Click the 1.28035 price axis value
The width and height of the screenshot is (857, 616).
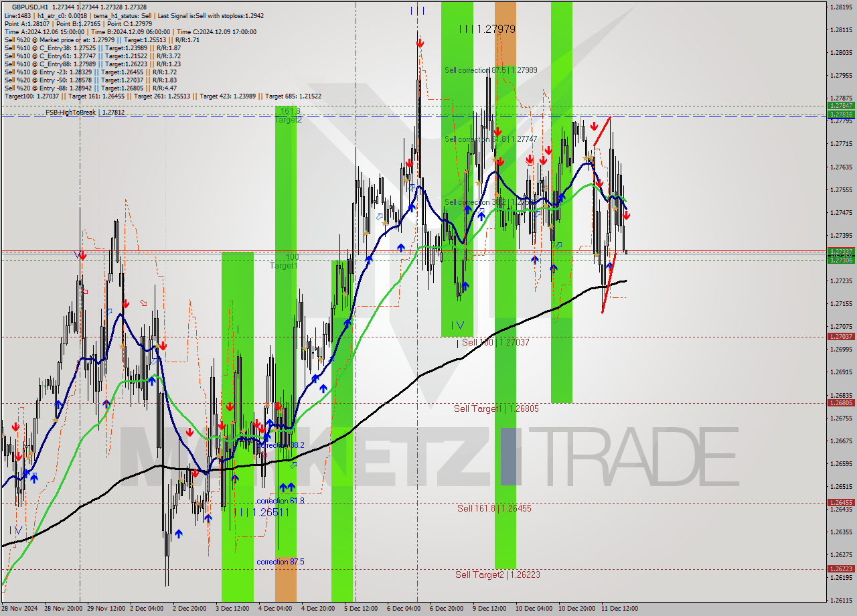point(841,52)
